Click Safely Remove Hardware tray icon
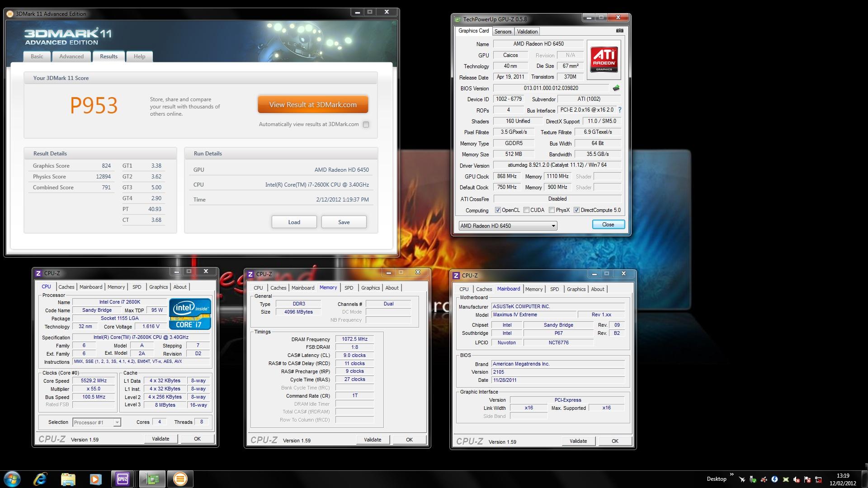This screenshot has height=488, width=868. [753, 479]
